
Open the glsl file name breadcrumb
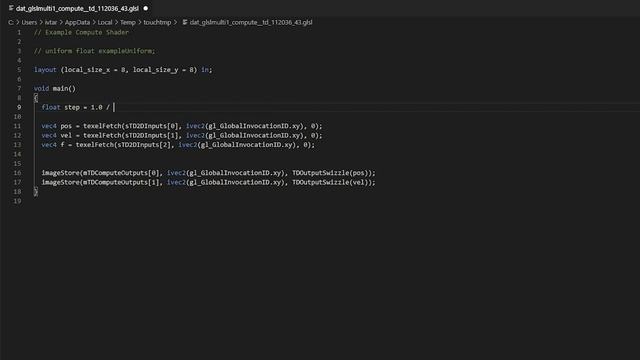point(251,22)
